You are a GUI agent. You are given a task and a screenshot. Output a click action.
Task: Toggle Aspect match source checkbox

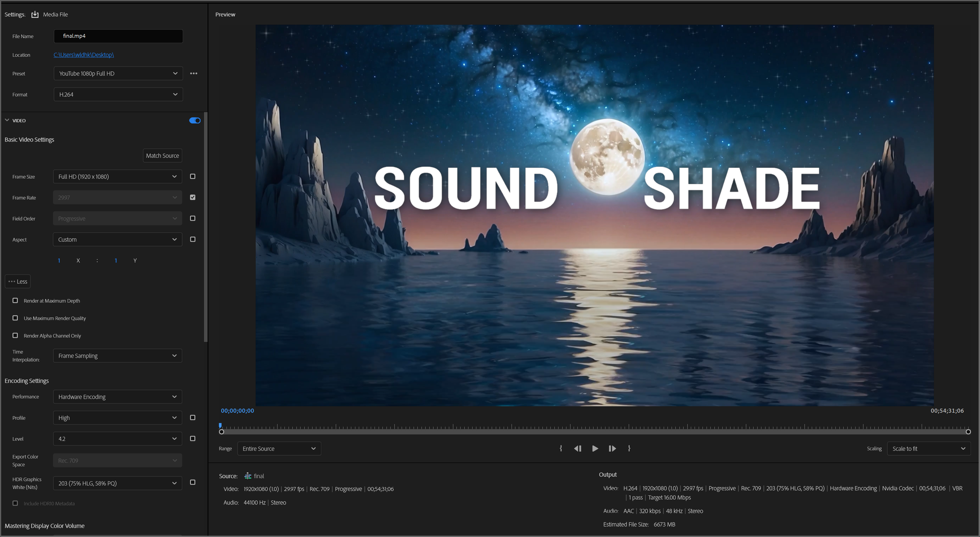pos(193,240)
